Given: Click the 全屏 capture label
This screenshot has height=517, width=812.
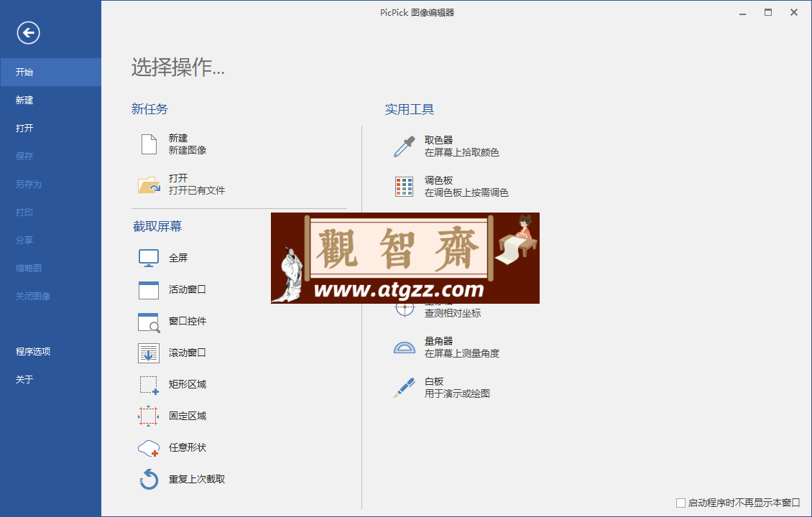Looking at the screenshot, I should tap(178, 258).
